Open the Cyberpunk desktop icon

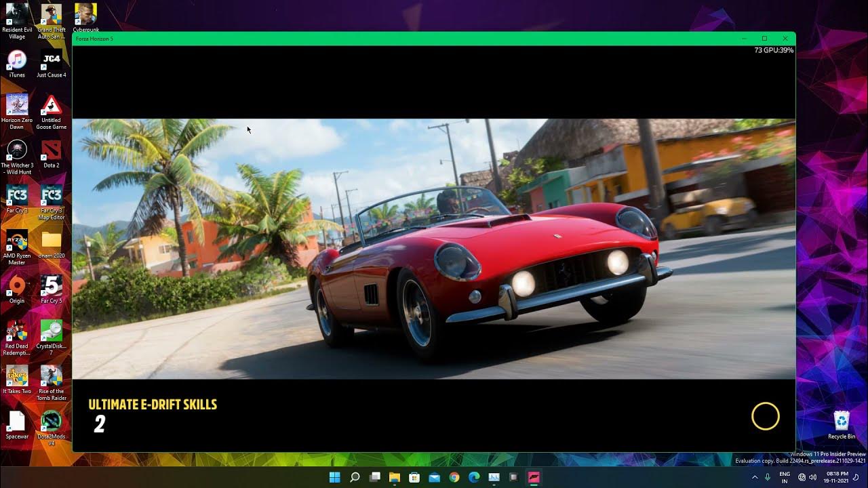pos(85,18)
